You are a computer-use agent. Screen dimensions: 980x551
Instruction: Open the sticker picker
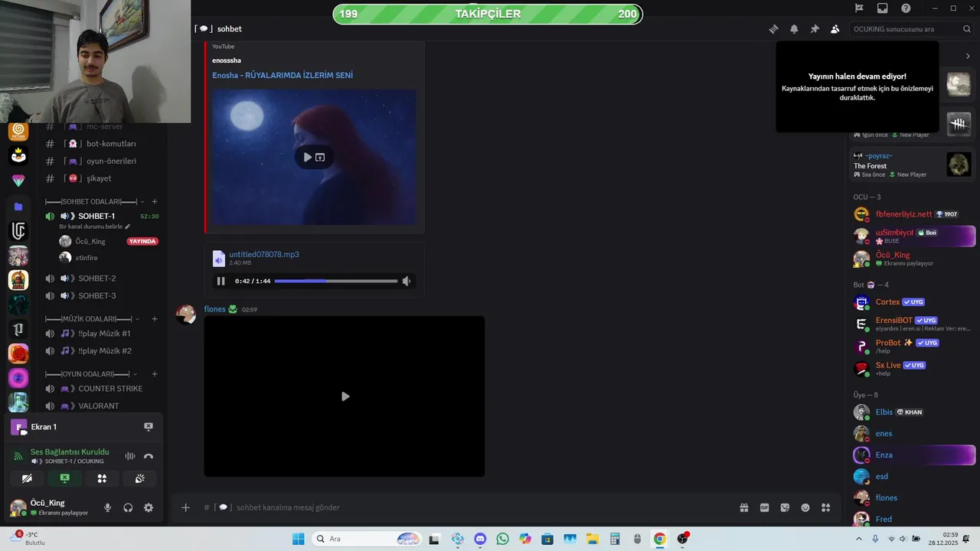click(785, 507)
